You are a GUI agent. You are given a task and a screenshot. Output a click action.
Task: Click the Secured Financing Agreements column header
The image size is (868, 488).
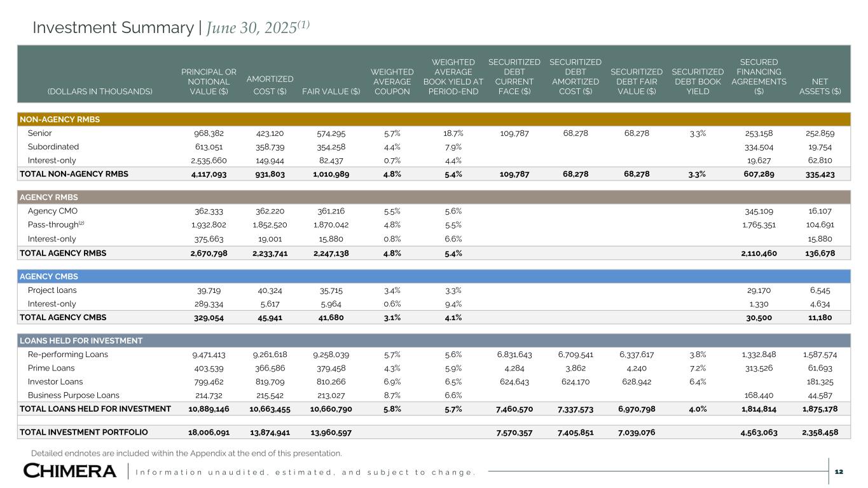point(759,76)
